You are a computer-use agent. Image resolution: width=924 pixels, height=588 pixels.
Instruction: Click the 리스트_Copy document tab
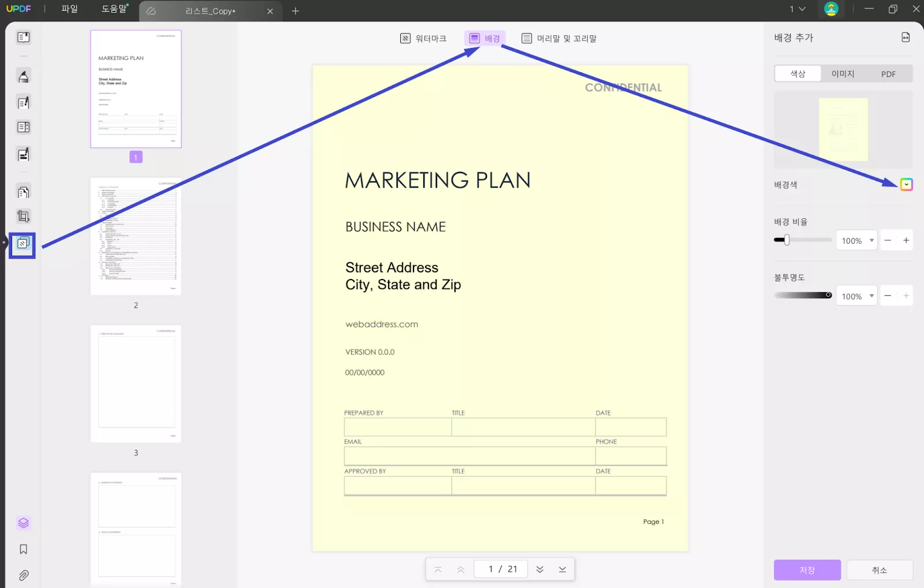(210, 11)
